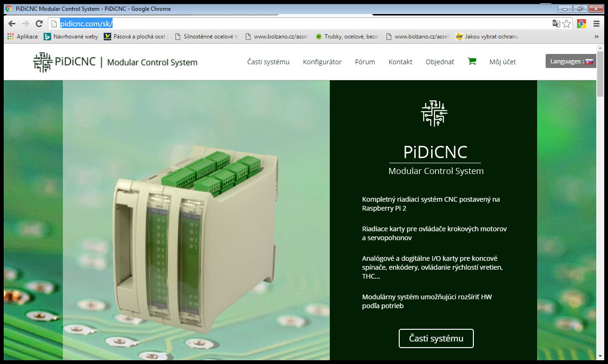Go to the Konfigurátor page

[x=322, y=62]
